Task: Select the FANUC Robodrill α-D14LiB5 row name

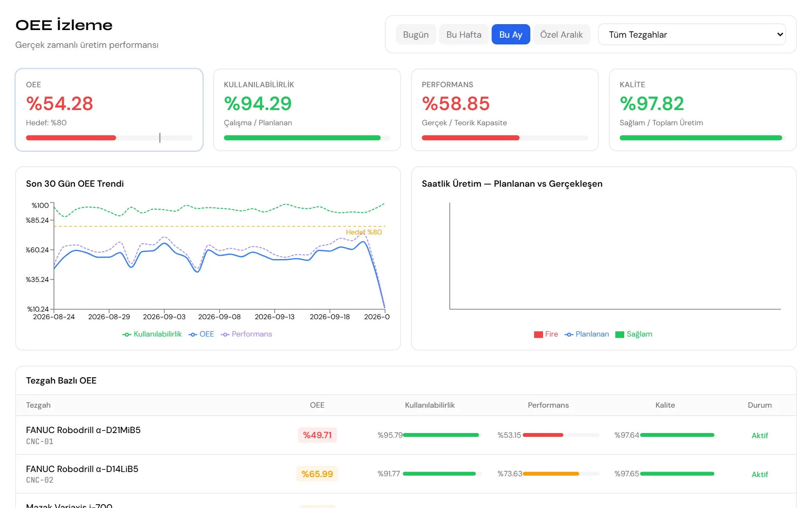Action: click(x=82, y=469)
